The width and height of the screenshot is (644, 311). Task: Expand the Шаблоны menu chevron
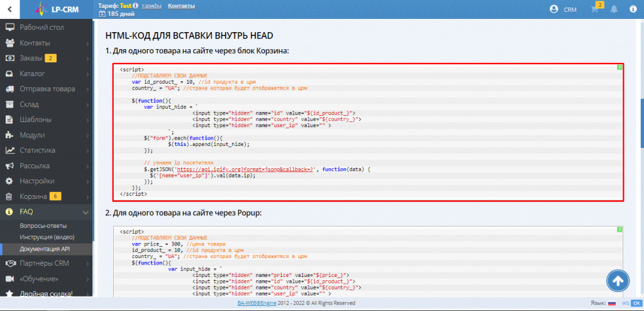pos(88,120)
